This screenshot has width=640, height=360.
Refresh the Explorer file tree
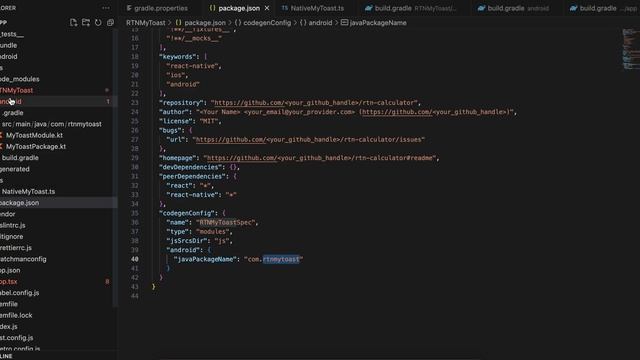[x=98, y=22]
